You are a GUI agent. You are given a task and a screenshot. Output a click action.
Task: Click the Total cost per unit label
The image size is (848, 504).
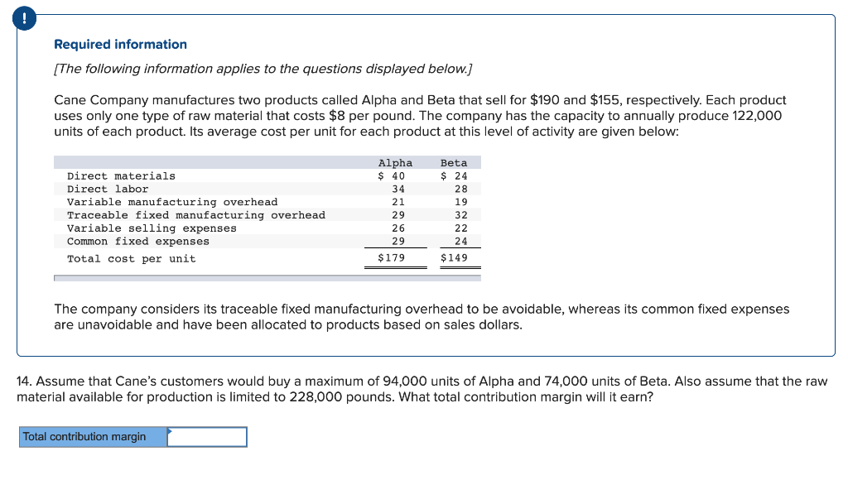[x=132, y=259]
